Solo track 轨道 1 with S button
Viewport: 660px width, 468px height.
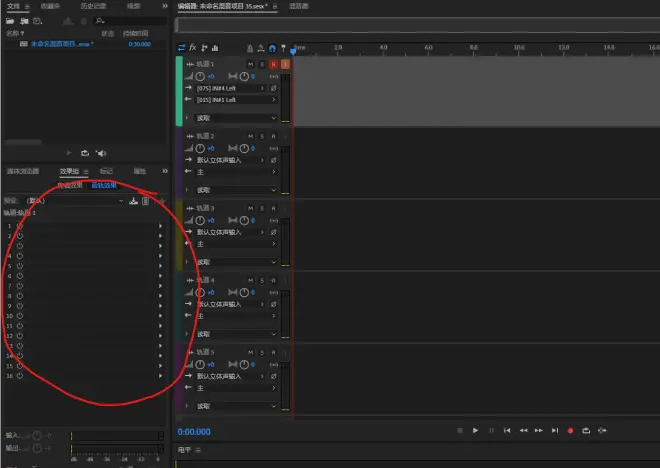coord(262,64)
